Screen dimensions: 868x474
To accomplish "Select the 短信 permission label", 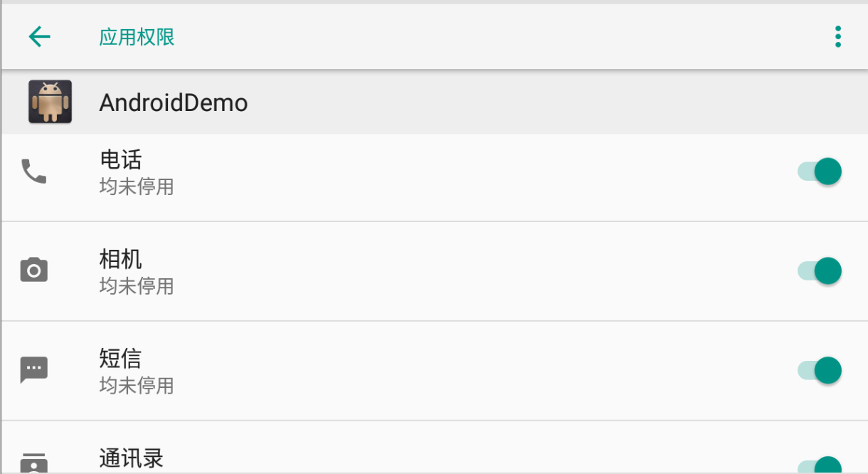I will pos(121,359).
